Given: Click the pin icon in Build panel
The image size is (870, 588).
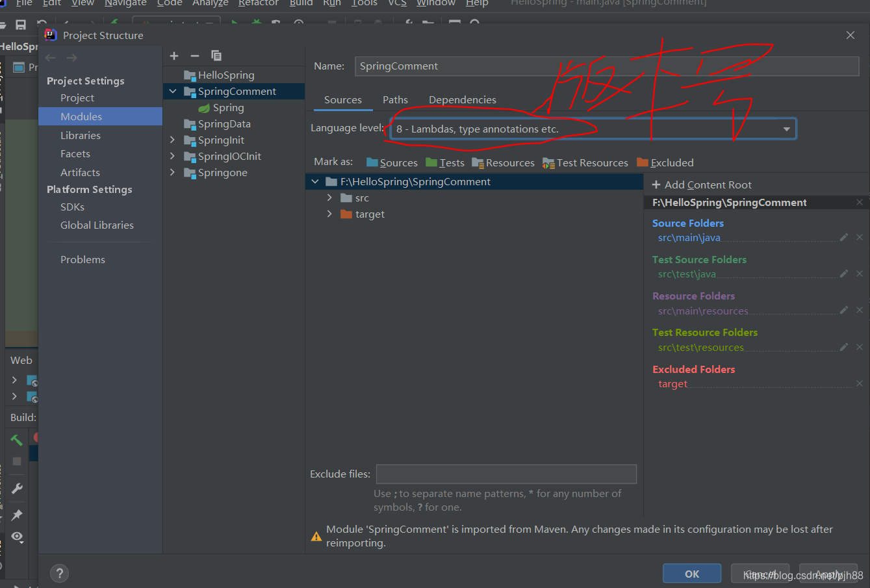Looking at the screenshot, I should (x=17, y=515).
